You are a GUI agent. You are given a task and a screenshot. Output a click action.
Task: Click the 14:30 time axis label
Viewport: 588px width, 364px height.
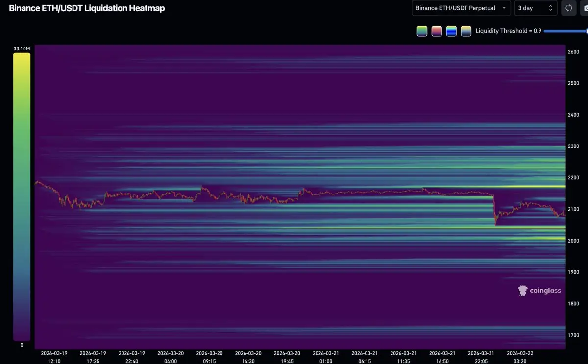248,361
